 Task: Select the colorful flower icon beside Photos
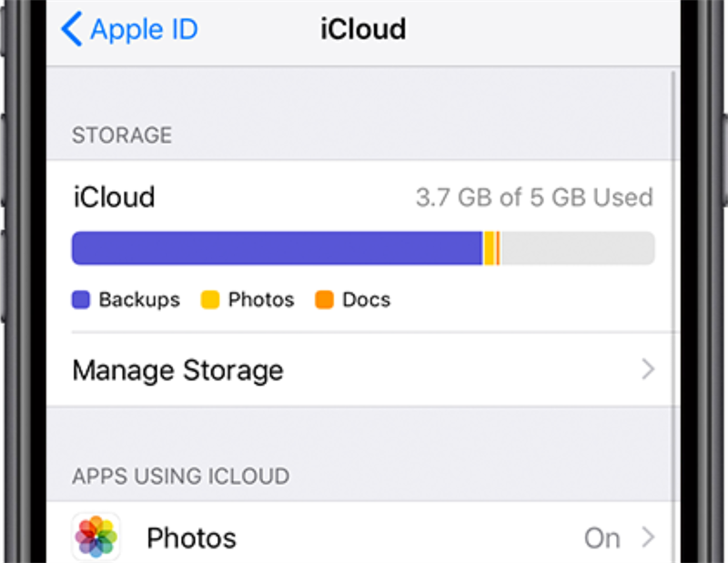pyautogui.click(x=96, y=537)
